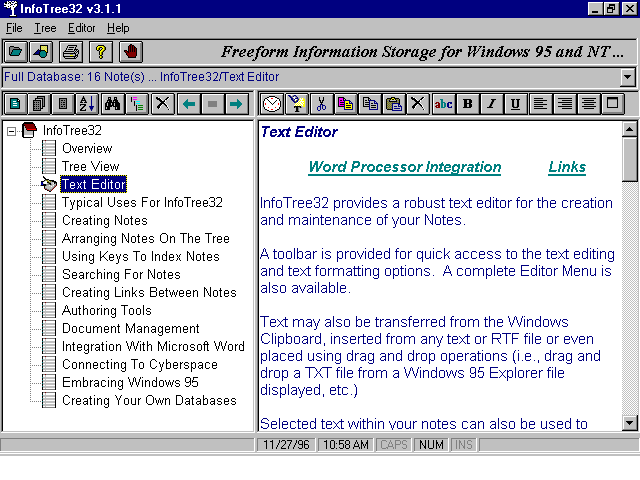
Task: Click the red stop hand icon
Action: [x=131, y=51]
